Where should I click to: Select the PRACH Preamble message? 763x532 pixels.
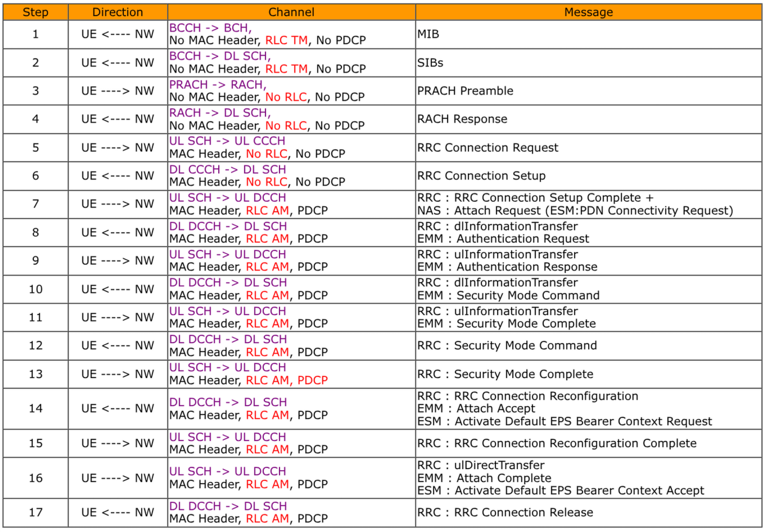coord(465,91)
